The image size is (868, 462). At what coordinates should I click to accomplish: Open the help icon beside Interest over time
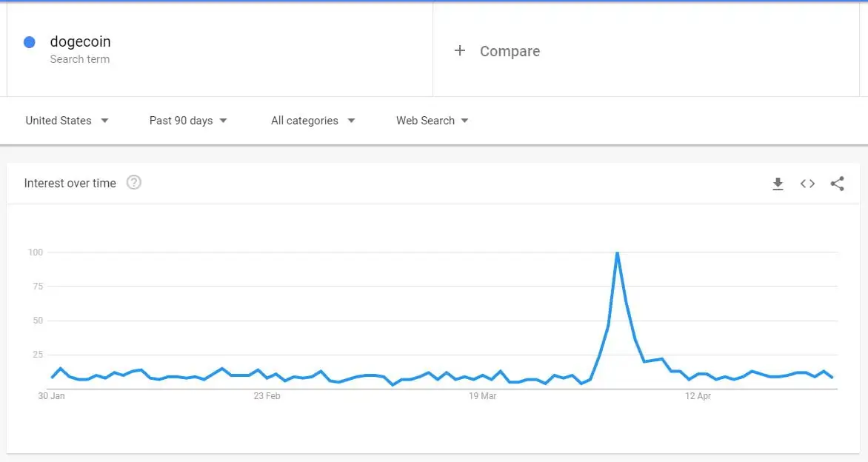[133, 183]
